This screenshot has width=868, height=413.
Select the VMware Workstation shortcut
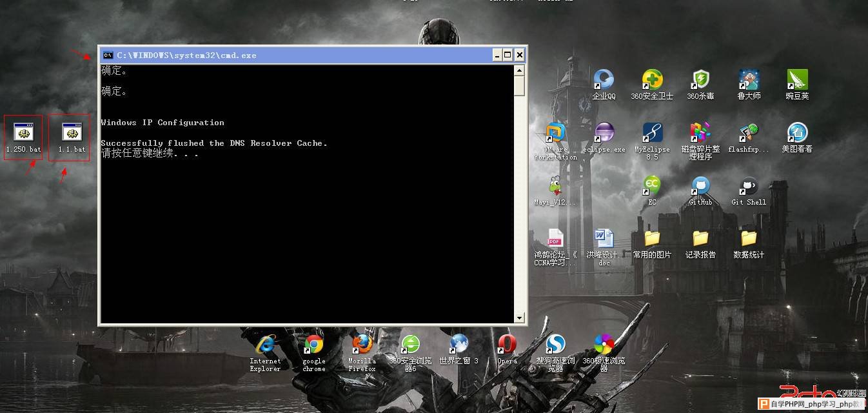pos(555,133)
